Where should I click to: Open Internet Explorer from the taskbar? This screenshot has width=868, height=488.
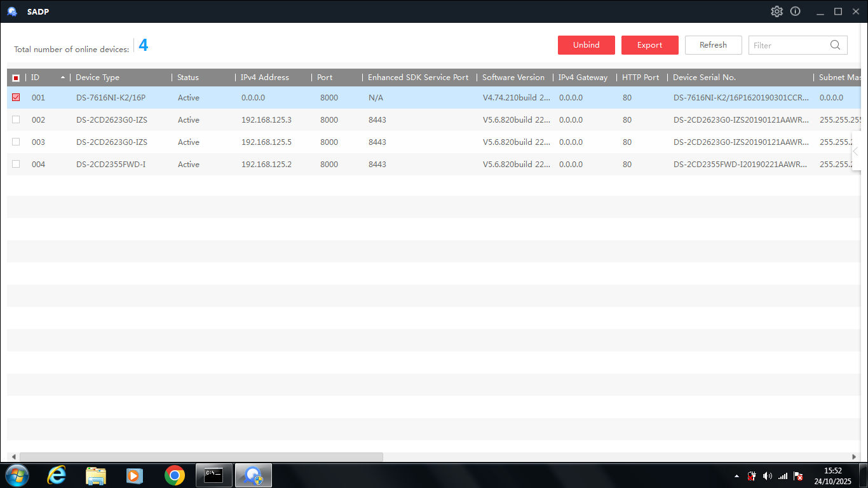[x=57, y=475]
